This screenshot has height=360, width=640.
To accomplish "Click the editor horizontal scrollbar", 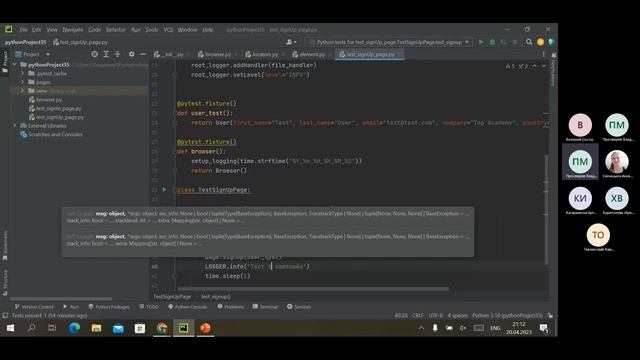I will click(313, 288).
